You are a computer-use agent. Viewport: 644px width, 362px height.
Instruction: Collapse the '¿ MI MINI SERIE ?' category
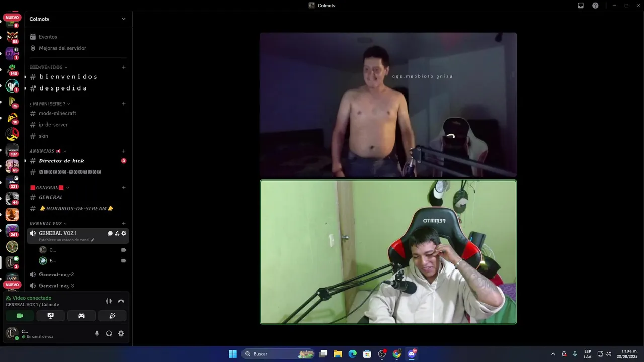coord(50,104)
